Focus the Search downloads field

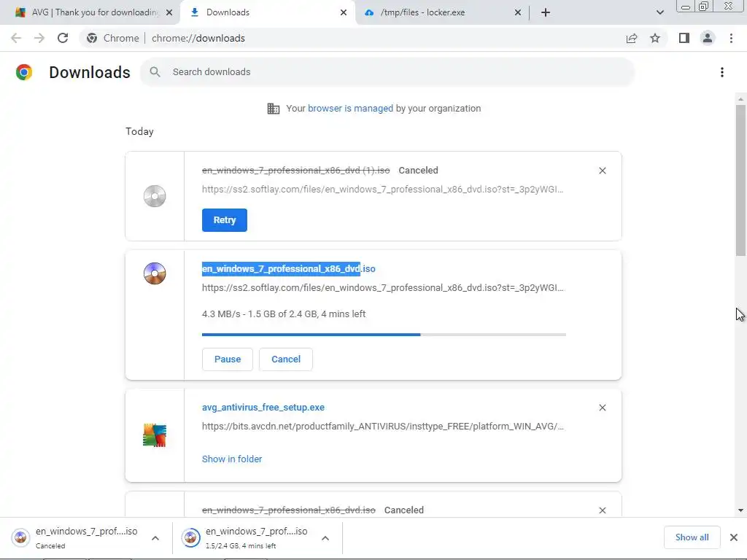coord(394,72)
